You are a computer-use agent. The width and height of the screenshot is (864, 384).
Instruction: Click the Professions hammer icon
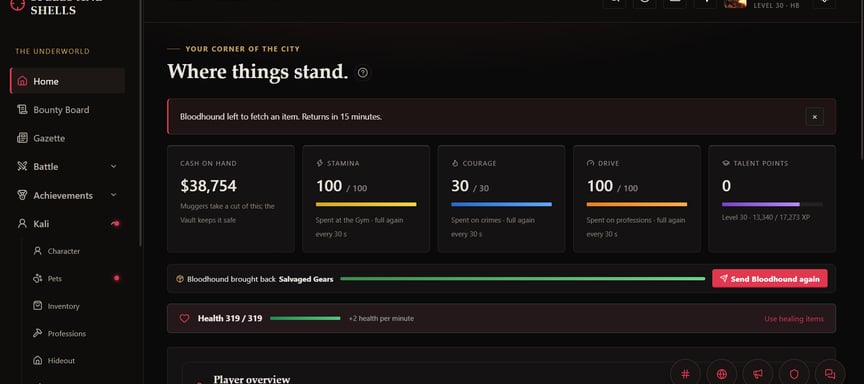click(x=37, y=333)
